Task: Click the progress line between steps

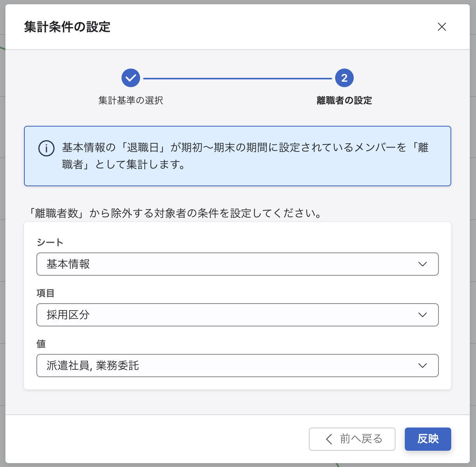Action: coord(238,78)
